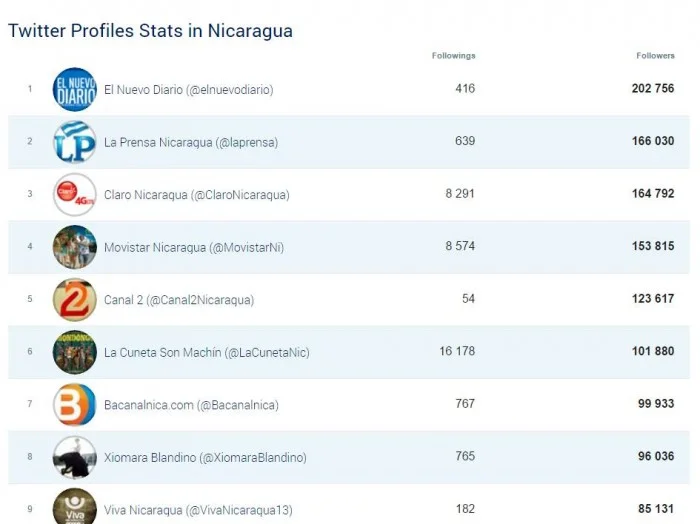Image resolution: width=700 pixels, height=524 pixels.
Task: Open El Nuevo Diario (@elnuevodiario) link
Action: pyautogui.click(x=188, y=90)
